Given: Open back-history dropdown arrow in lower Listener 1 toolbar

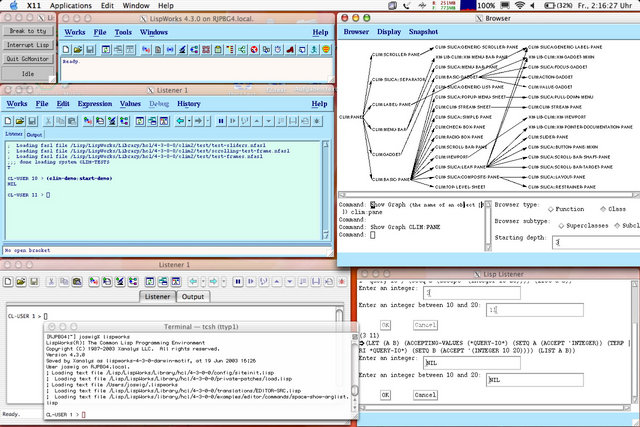Looking at the screenshot, I should [203, 281].
